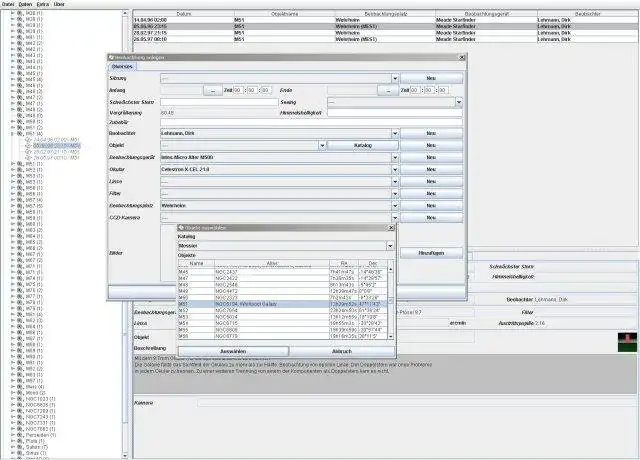The width and height of the screenshot is (640, 460).
Task: Click the Himmelshelligkeit input field
Action: 395,113
